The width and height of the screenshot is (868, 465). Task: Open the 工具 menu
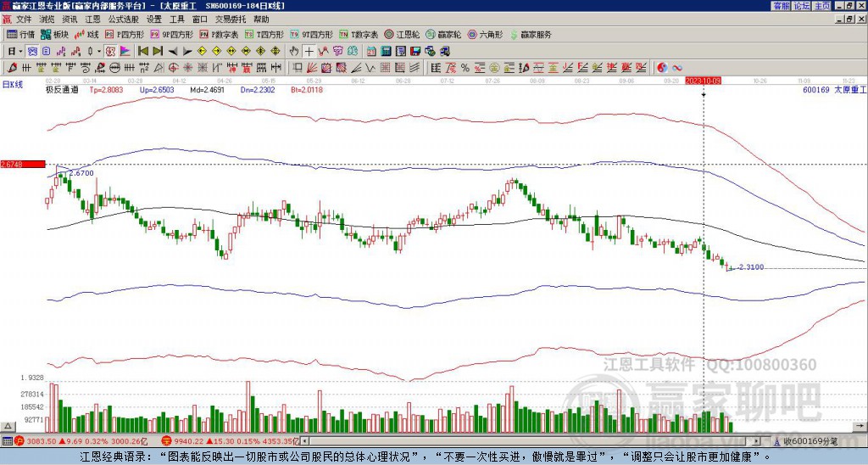coord(177,20)
